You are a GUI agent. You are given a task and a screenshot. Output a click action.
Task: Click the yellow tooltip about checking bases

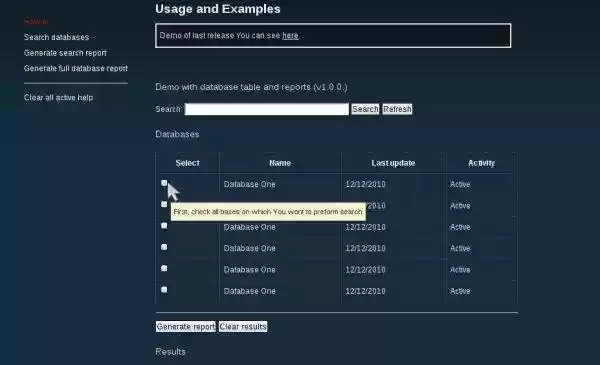pyautogui.click(x=268, y=212)
